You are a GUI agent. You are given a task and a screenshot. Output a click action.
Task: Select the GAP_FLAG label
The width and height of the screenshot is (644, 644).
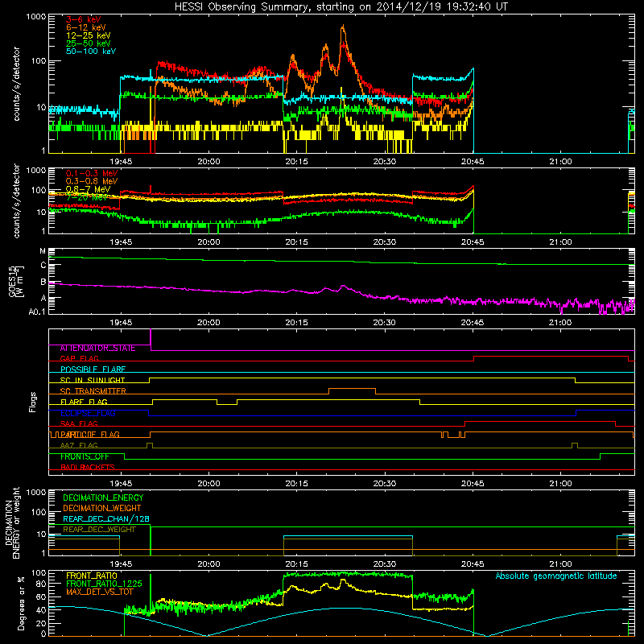click(x=79, y=358)
